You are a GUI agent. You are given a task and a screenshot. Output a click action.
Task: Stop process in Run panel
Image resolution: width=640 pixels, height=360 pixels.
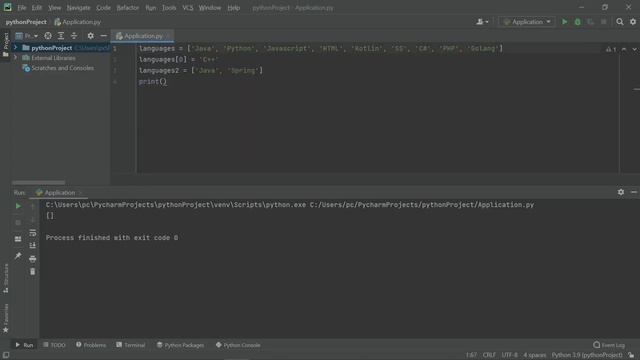pos(18,222)
